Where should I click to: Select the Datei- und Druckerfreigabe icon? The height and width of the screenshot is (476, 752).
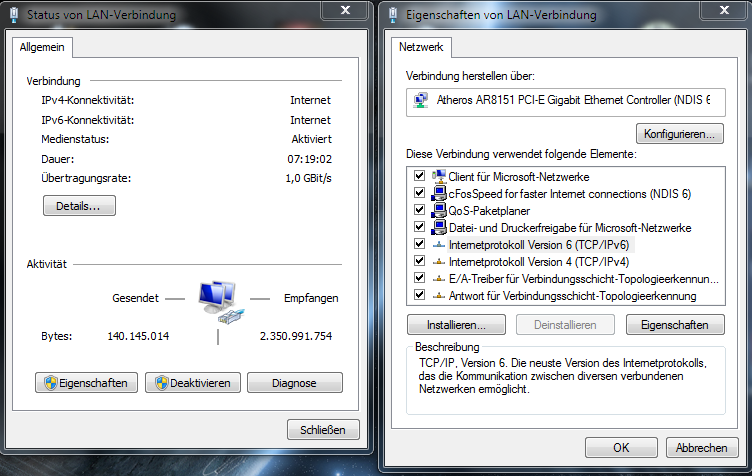pos(439,227)
